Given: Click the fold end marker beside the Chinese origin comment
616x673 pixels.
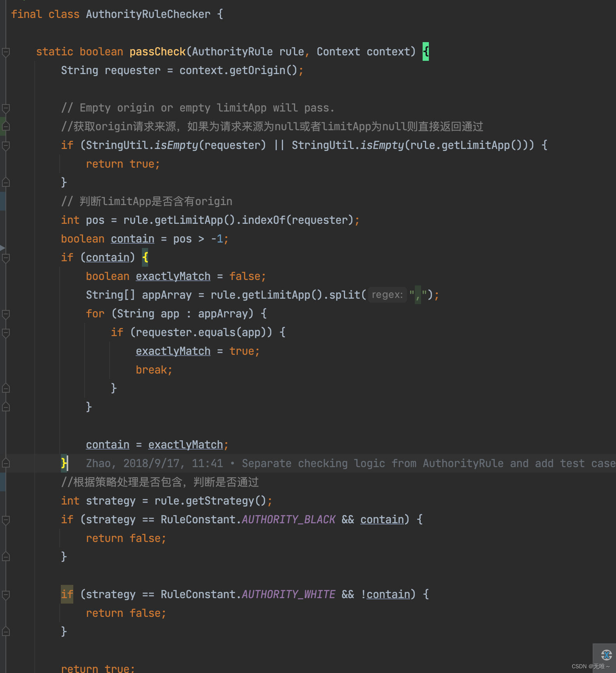Looking at the screenshot, I should pos(6,126).
